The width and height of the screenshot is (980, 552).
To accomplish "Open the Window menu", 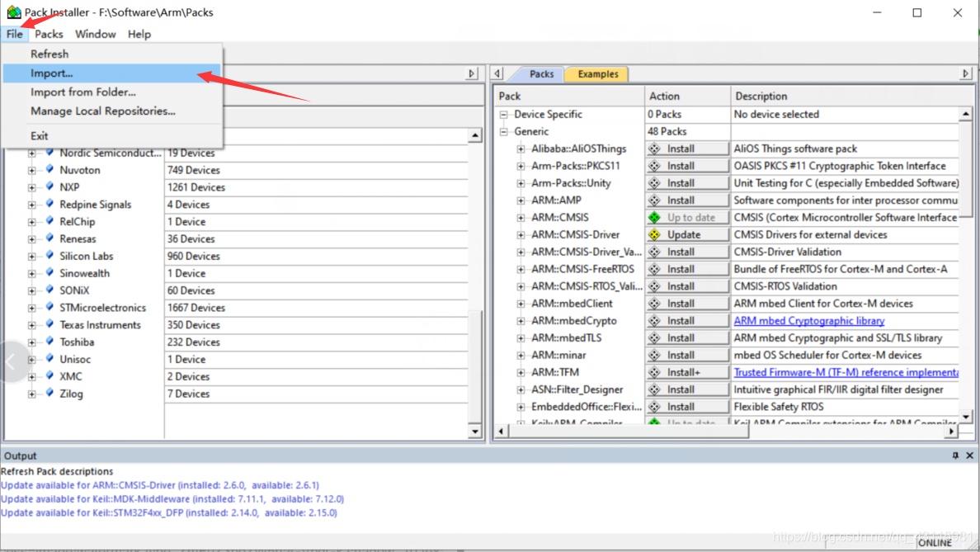I will pos(95,34).
